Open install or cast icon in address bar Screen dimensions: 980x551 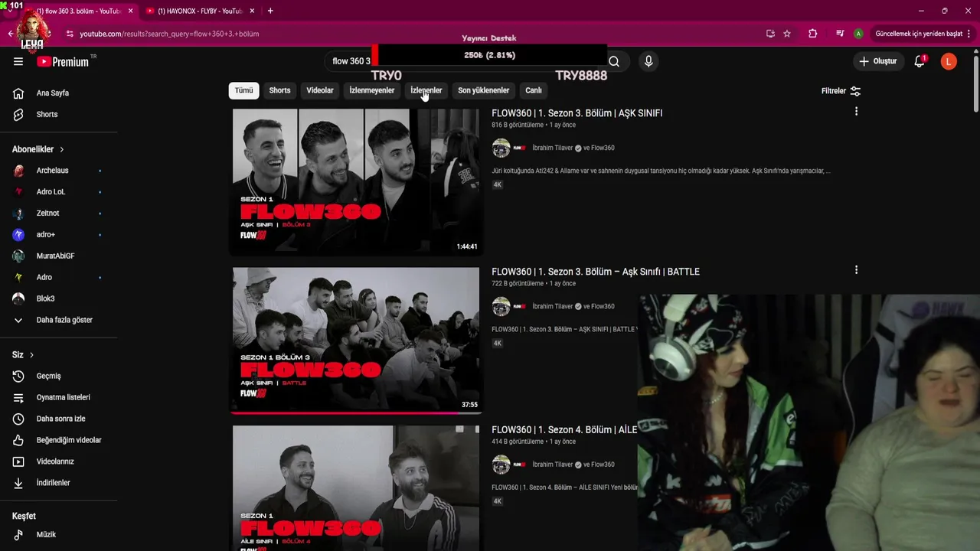pos(770,34)
